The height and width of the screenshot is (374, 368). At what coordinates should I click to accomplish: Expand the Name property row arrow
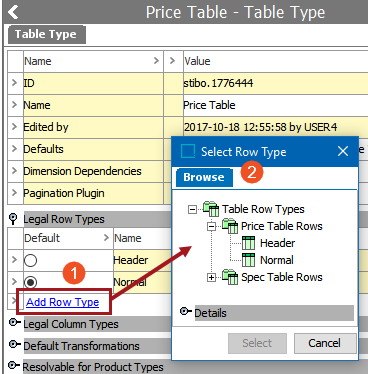point(15,105)
